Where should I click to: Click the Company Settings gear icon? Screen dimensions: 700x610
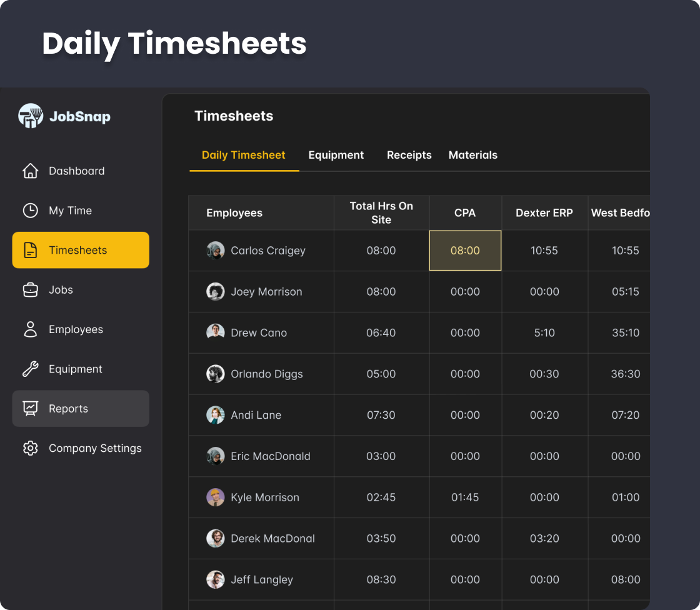pos(31,448)
